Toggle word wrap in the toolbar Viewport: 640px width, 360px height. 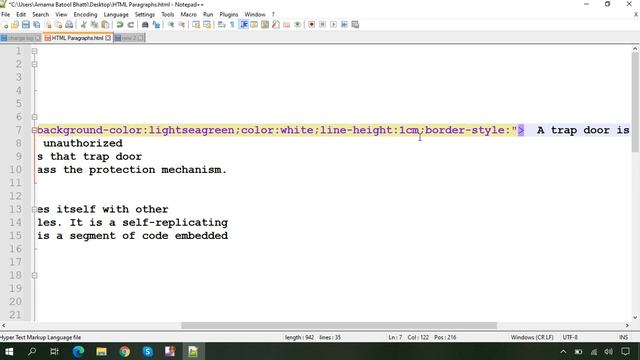(x=221, y=24)
